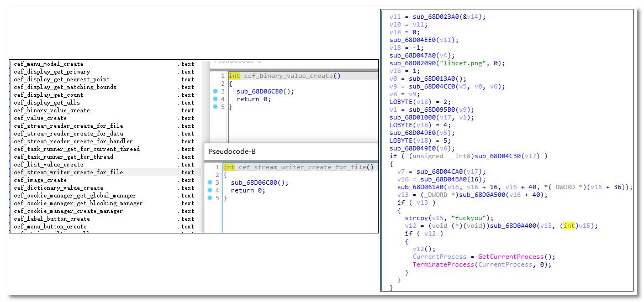Viewport: 644px width, 302px height.
Task: Click the strcpy call in the decompiled code
Action: pos(416,218)
